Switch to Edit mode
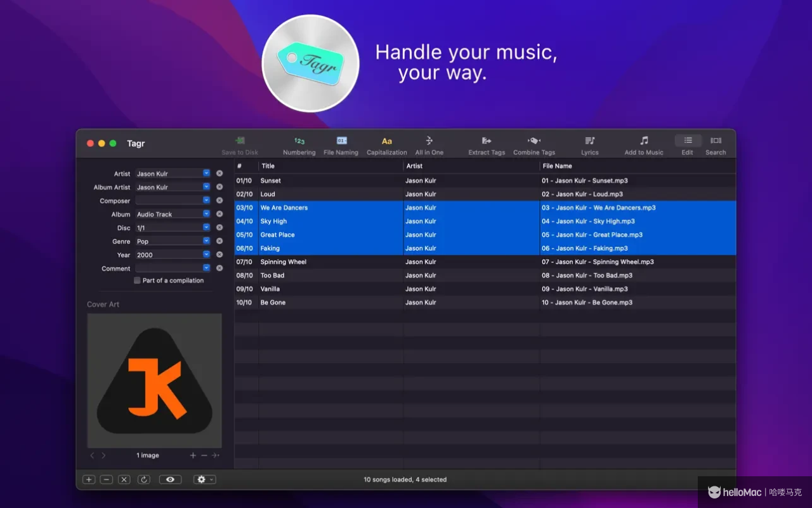This screenshot has width=812, height=508. coord(688,145)
